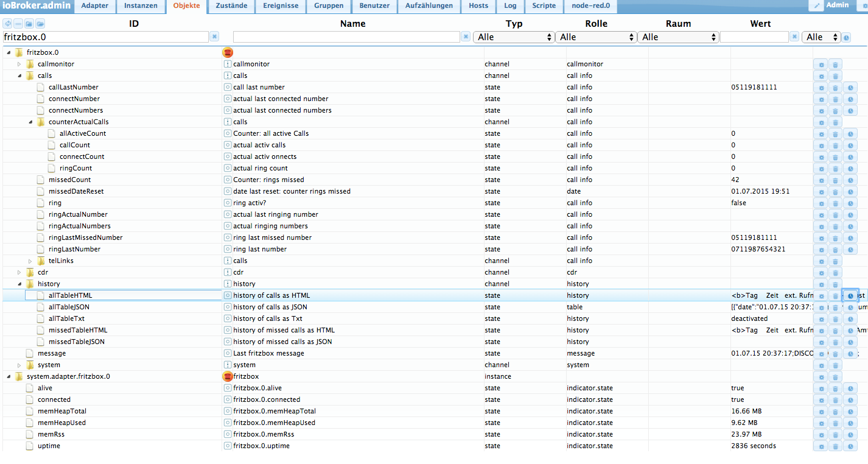
Task: Click gear icon for connected row
Action: (x=821, y=399)
